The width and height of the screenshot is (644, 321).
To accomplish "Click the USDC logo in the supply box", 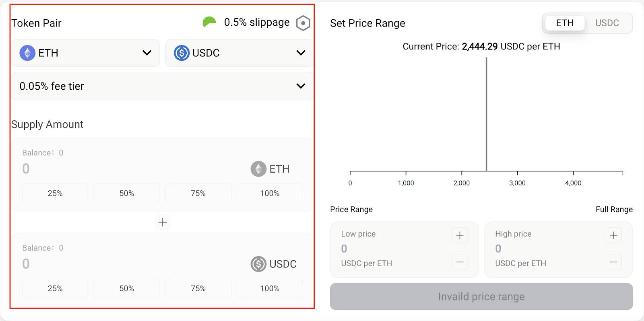I will tap(258, 264).
